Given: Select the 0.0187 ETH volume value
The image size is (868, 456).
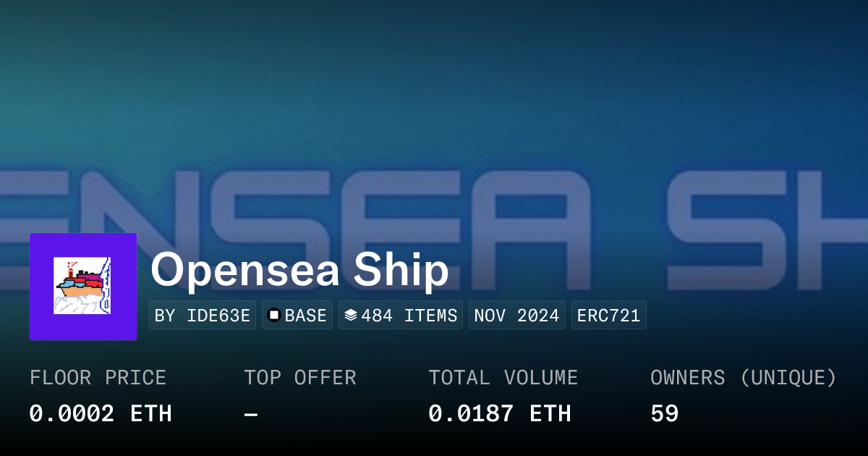Looking at the screenshot, I should pos(499,414).
